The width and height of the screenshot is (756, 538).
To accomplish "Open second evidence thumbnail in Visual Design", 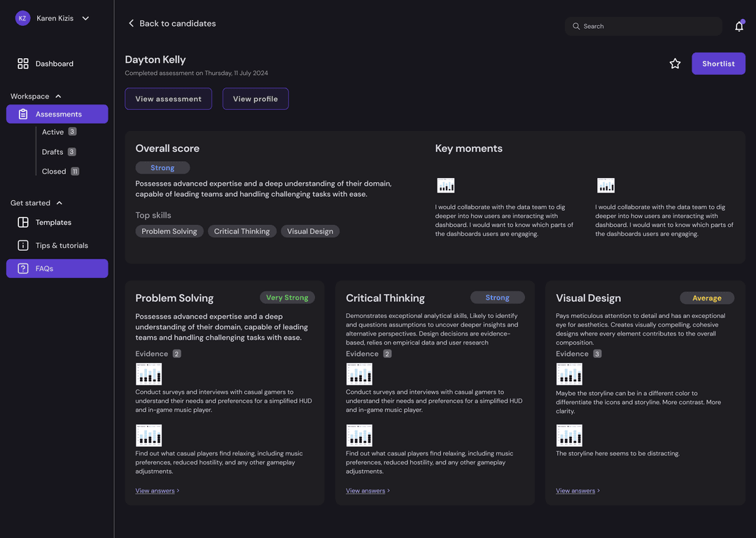I will tap(569, 436).
